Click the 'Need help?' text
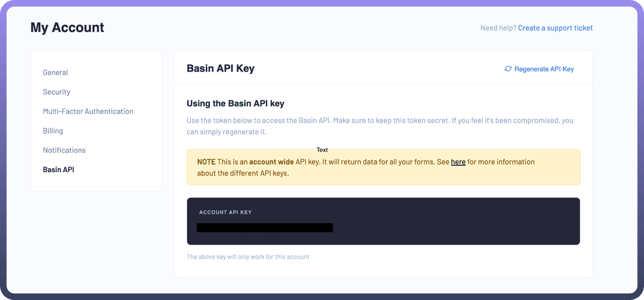Image resolution: width=644 pixels, height=300 pixels. (x=498, y=28)
